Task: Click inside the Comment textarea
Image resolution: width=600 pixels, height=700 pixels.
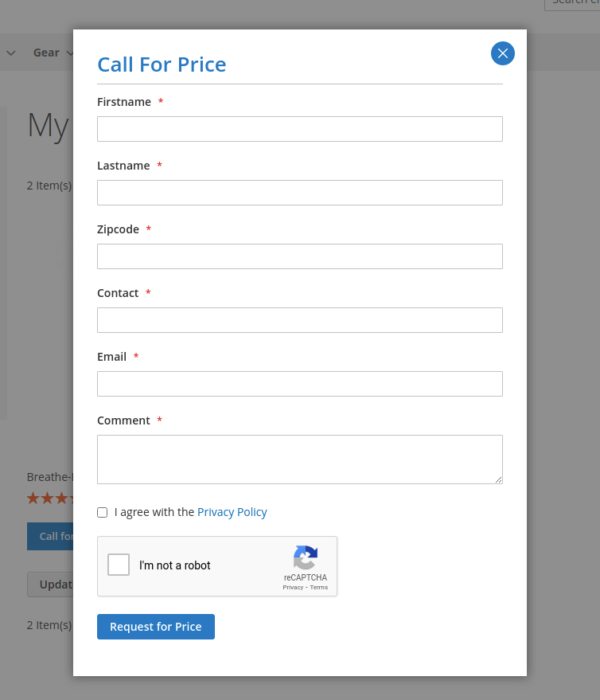Action: (x=299, y=459)
